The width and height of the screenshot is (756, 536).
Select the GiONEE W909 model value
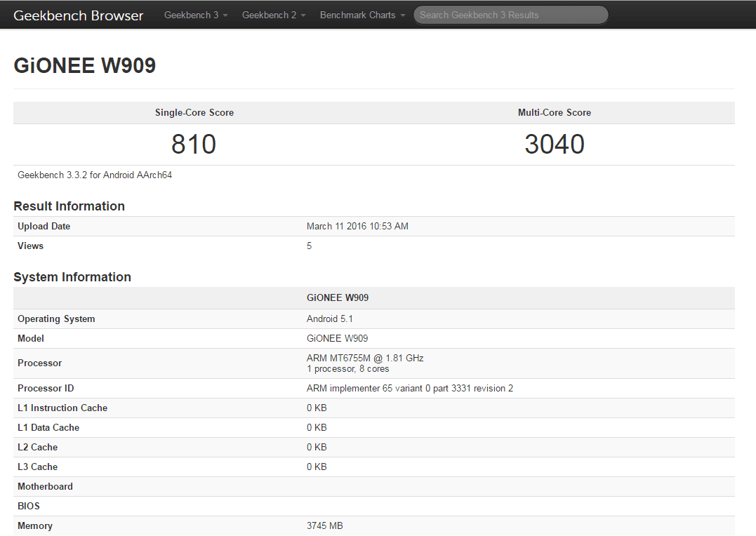click(337, 338)
